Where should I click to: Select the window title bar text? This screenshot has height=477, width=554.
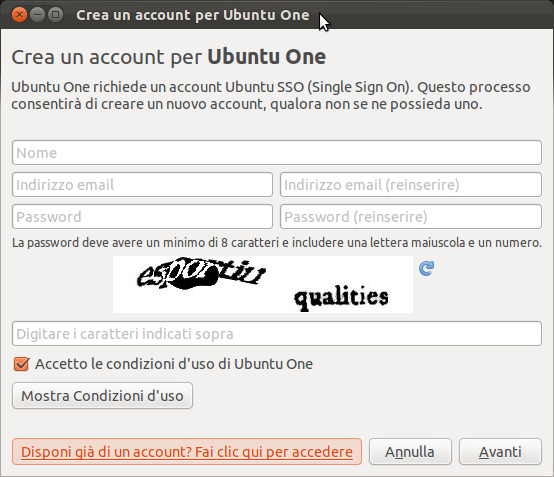[x=193, y=15]
